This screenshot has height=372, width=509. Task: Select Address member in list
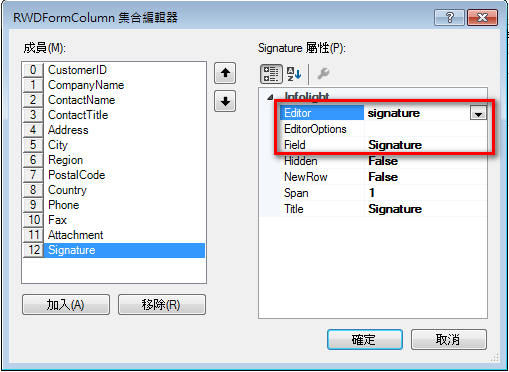pyautogui.click(x=114, y=130)
